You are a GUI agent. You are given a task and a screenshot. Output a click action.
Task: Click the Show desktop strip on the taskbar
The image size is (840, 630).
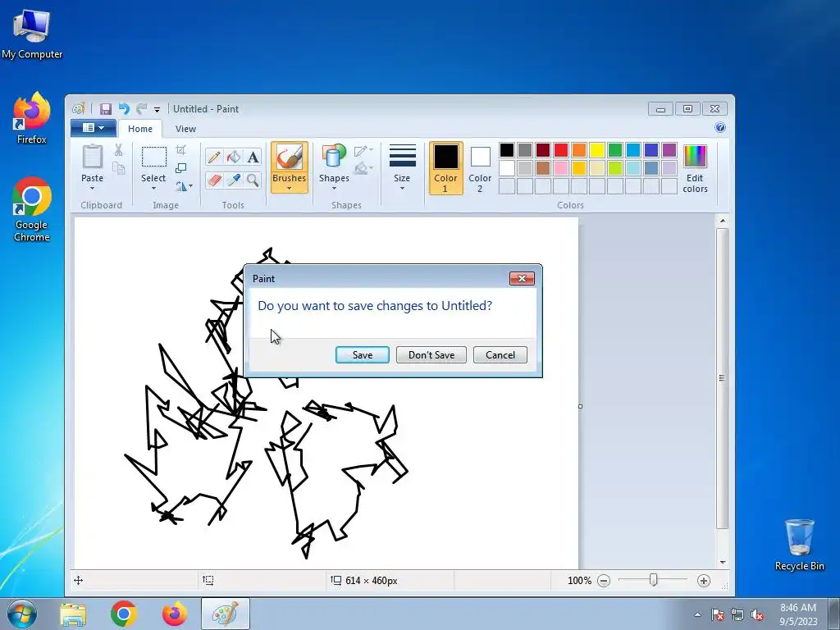click(x=834, y=614)
